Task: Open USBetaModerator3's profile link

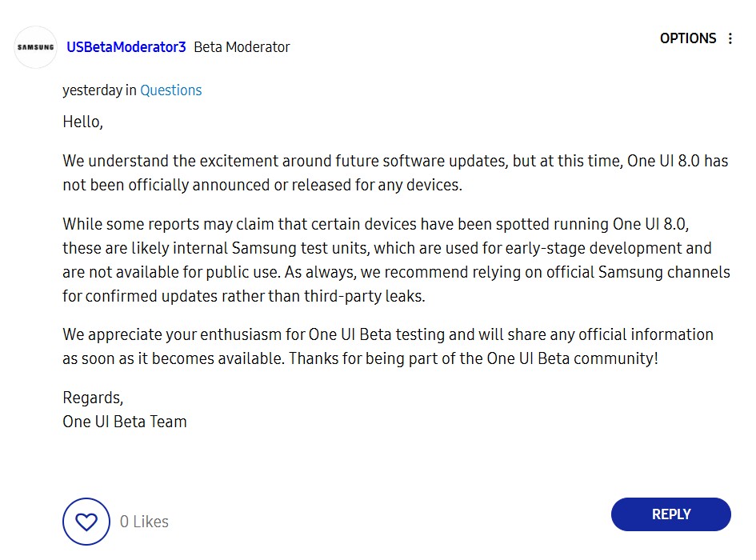Action: [126, 46]
